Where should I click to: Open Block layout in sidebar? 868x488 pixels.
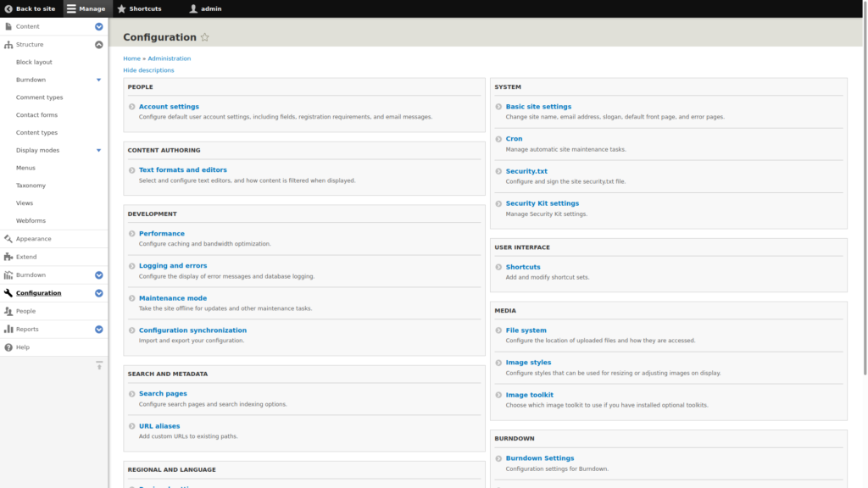34,62
